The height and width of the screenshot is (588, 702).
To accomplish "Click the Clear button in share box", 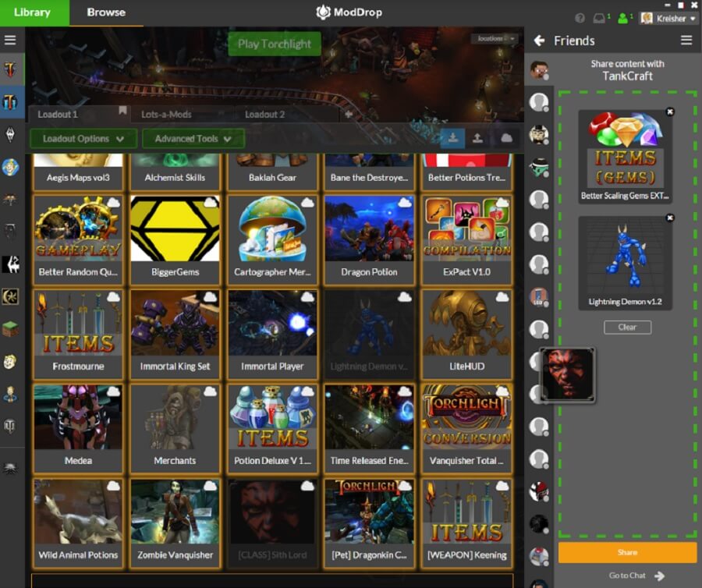I will (x=627, y=327).
